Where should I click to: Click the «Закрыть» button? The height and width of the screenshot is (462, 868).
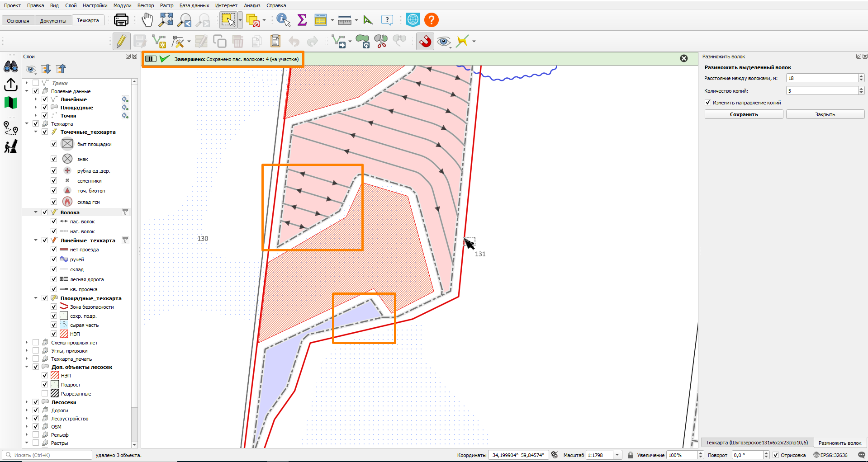click(825, 114)
